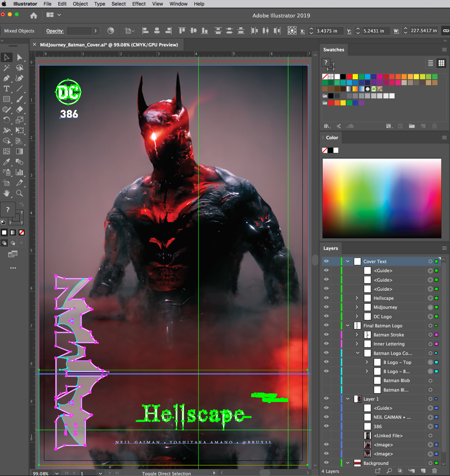Hide Layer 1 visibility eye
This screenshot has width=450, height=476.
(326, 399)
